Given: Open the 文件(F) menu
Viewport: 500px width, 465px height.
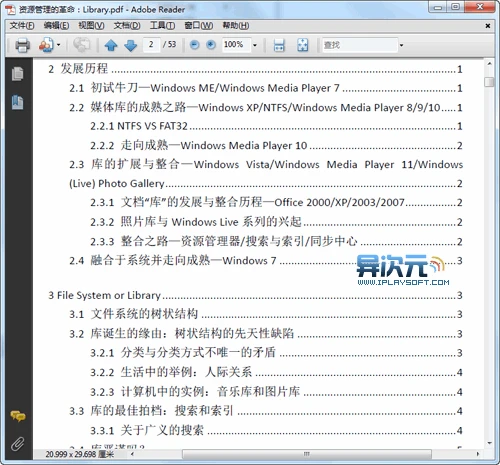Looking at the screenshot, I should (x=22, y=26).
